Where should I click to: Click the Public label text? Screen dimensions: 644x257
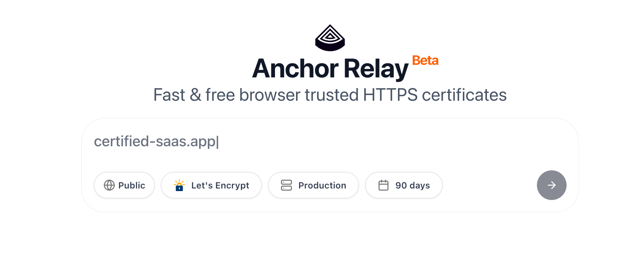[x=132, y=186]
